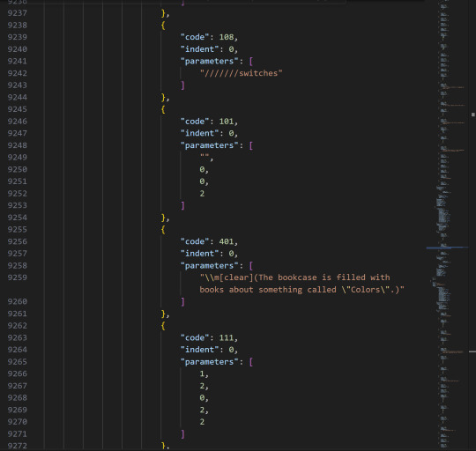Click "parameters" key on line 9258
The image size is (476, 451).
pyautogui.click(x=209, y=265)
